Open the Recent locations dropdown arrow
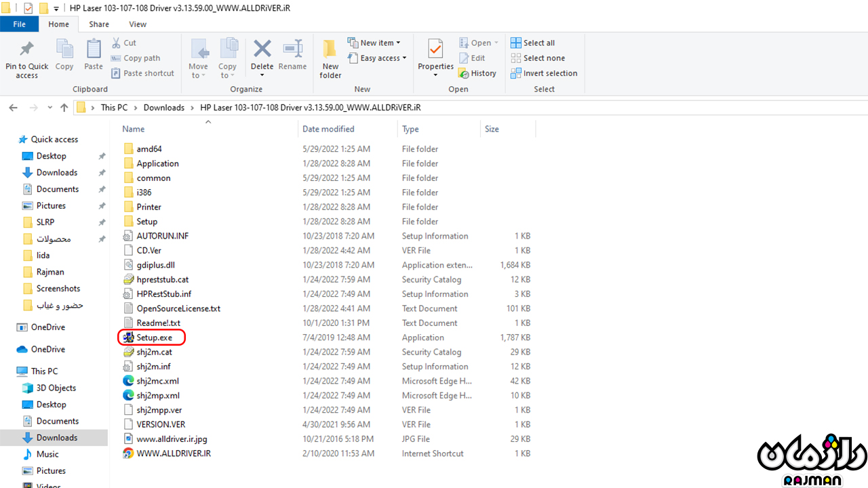The image size is (868, 488). [50, 108]
